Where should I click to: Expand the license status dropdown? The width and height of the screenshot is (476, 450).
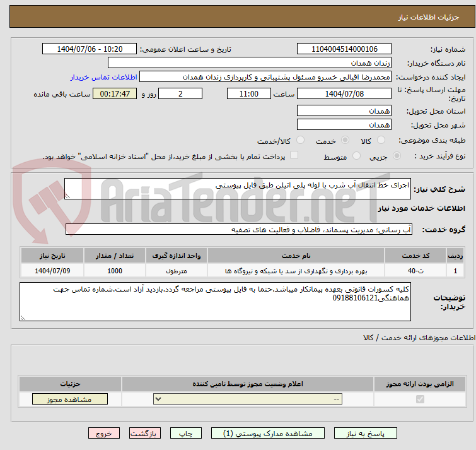point(249,399)
